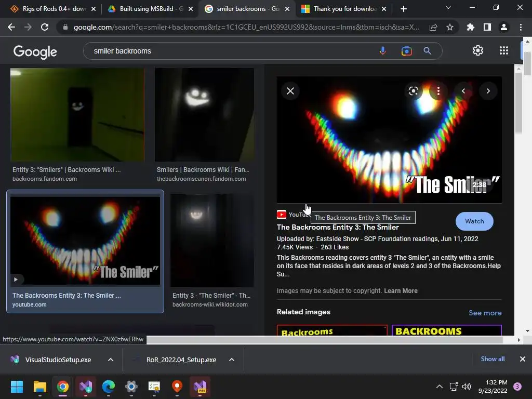Go to Google homepage via logo
This screenshot has width=532, height=399.
tap(35, 51)
